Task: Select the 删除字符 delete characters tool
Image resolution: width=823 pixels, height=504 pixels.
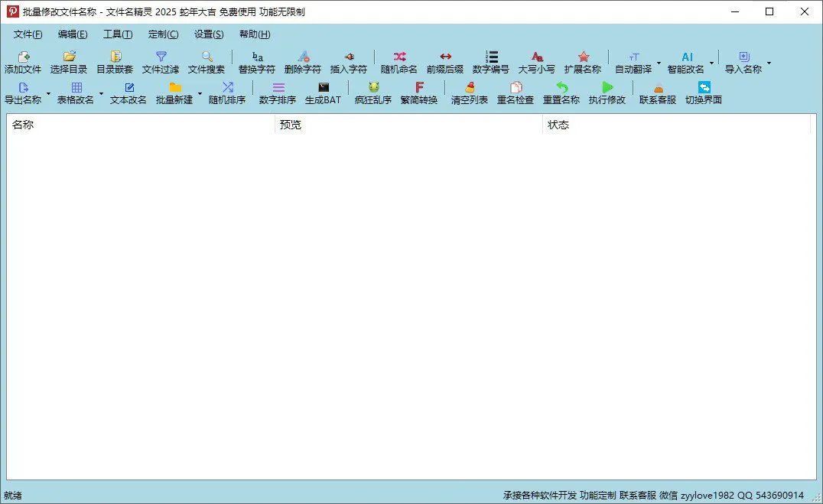Action: (303, 61)
